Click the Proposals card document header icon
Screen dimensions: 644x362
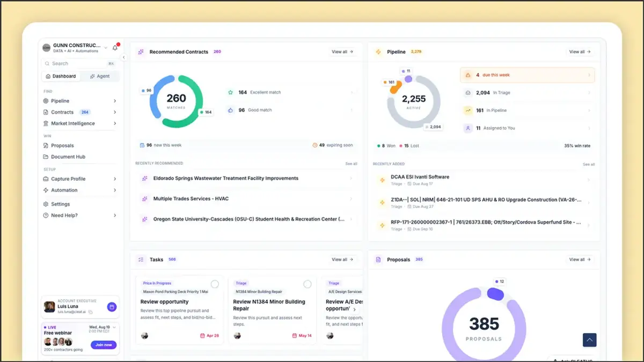click(378, 260)
